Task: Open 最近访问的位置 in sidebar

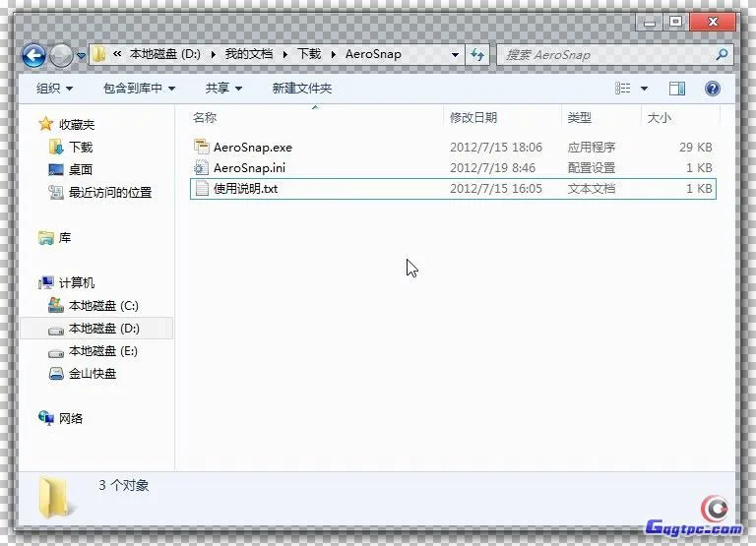Action: (110, 192)
